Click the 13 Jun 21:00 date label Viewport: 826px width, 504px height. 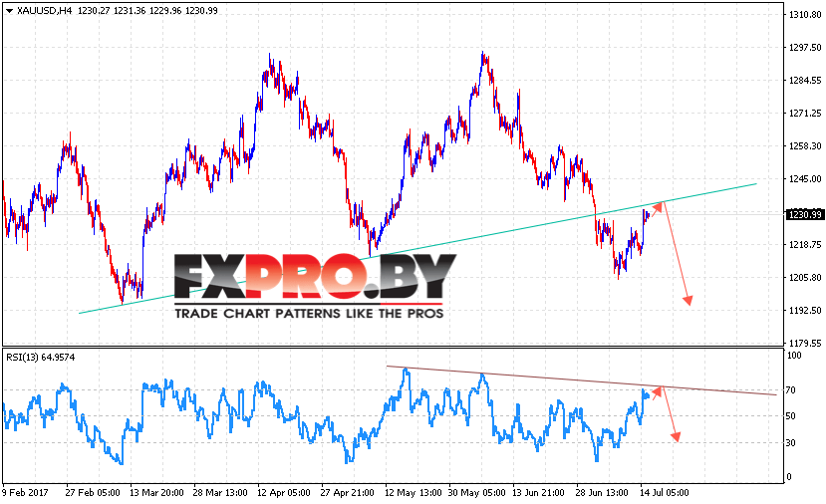pos(538,493)
